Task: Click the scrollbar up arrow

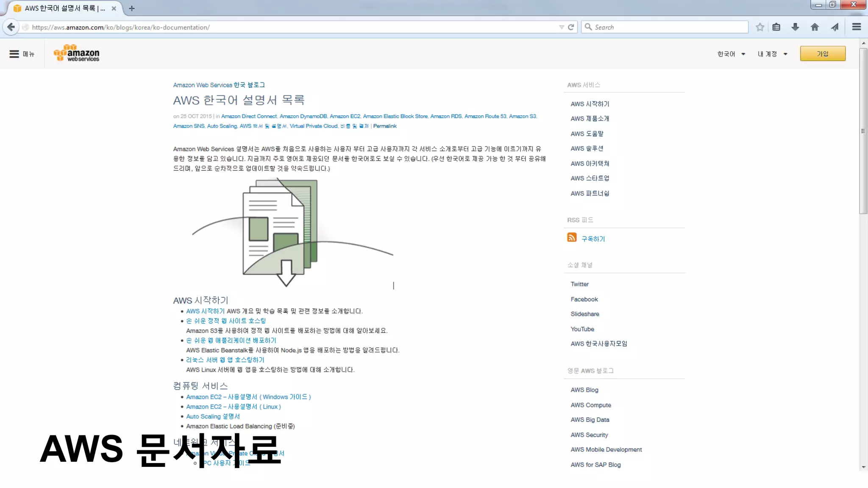Action: pyautogui.click(x=863, y=43)
